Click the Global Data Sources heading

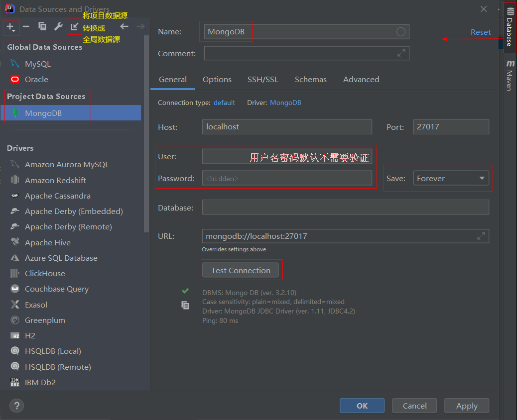pyautogui.click(x=45, y=47)
